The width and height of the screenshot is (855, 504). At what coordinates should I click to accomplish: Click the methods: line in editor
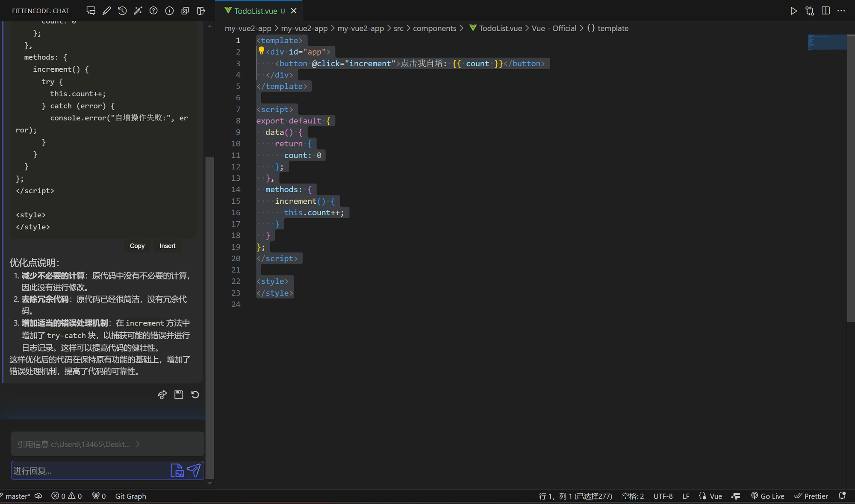point(289,189)
